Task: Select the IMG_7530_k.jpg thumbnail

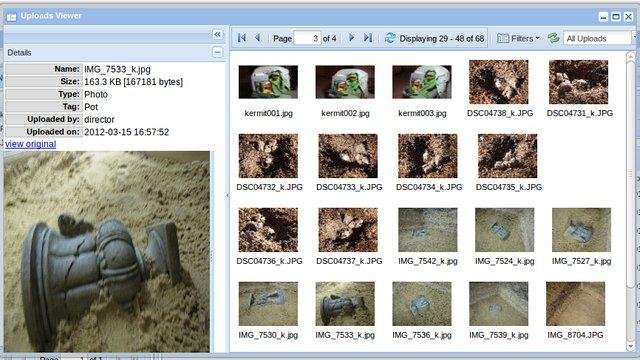Action: (268, 304)
